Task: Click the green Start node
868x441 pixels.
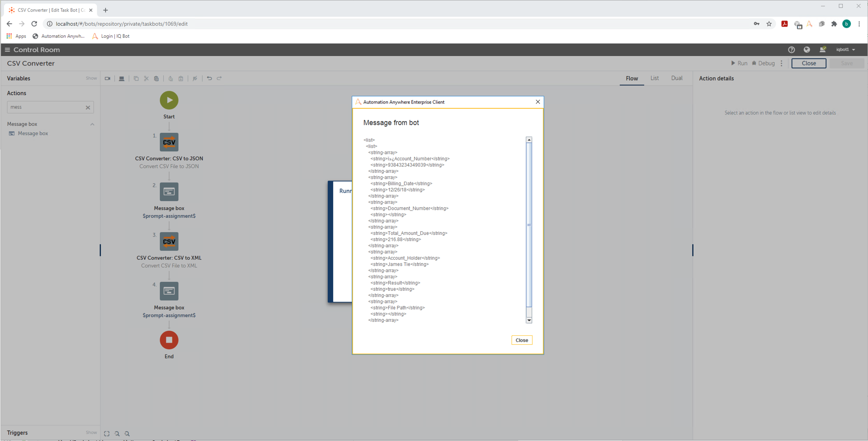Action: pyautogui.click(x=169, y=100)
